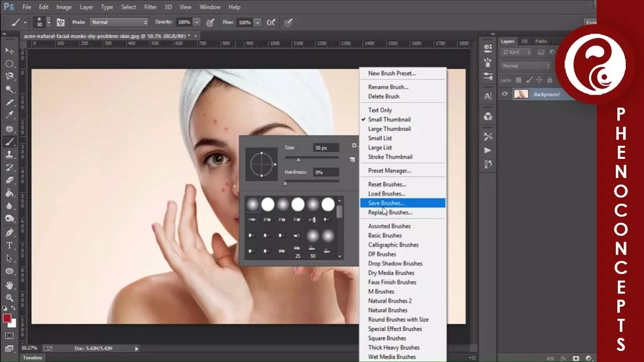
Task: Toggle lock image pixels
Action: pos(529,80)
